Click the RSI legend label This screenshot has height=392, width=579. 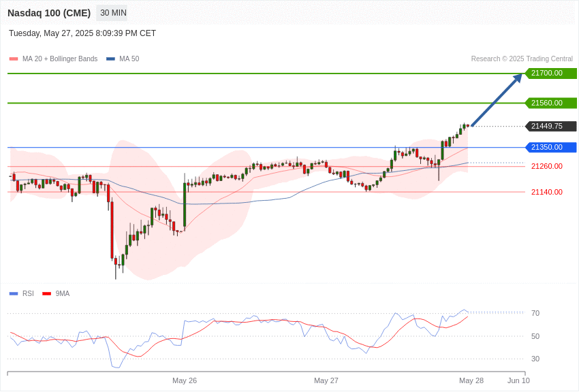[28, 293]
